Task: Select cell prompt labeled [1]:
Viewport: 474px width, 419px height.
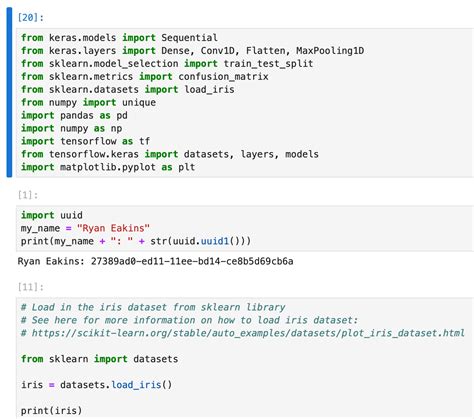Action: (28, 195)
